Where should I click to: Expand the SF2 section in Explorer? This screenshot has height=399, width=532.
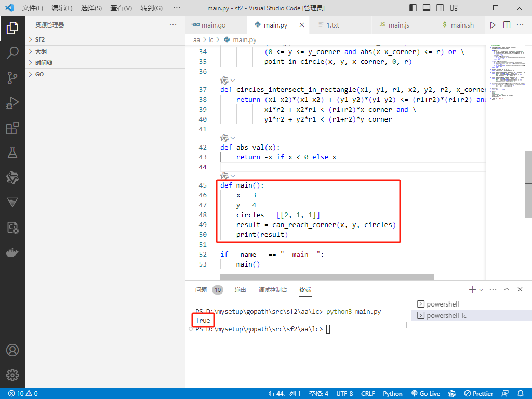pos(105,39)
